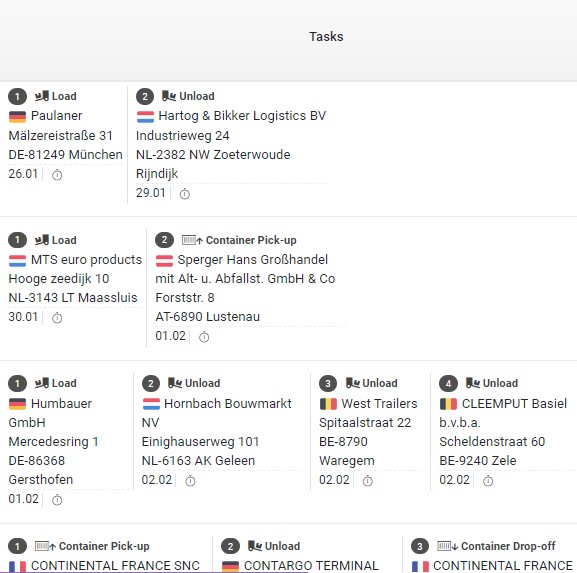Click the Load icon for Humbauer
This screenshot has width=577, height=573.
click(42, 383)
